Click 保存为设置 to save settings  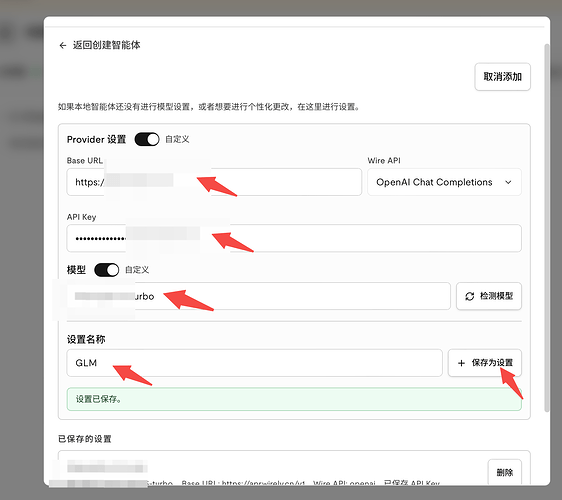coord(485,363)
